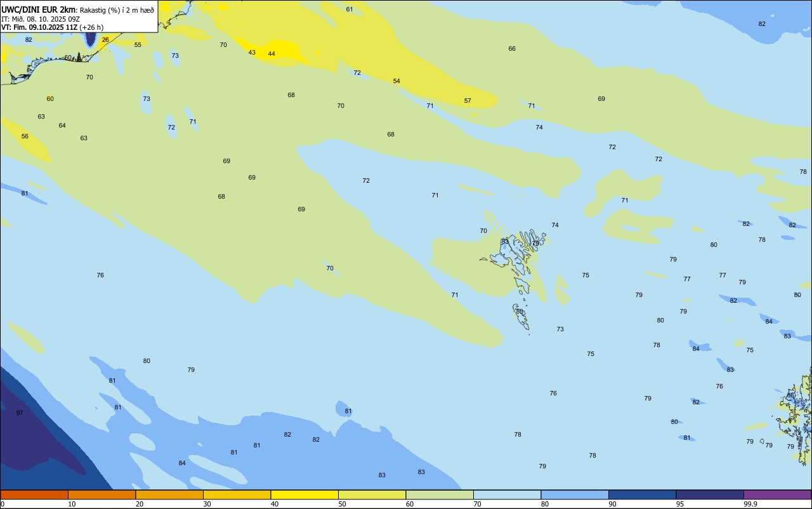Select the pale yellow 50–60 legend band

372,494
